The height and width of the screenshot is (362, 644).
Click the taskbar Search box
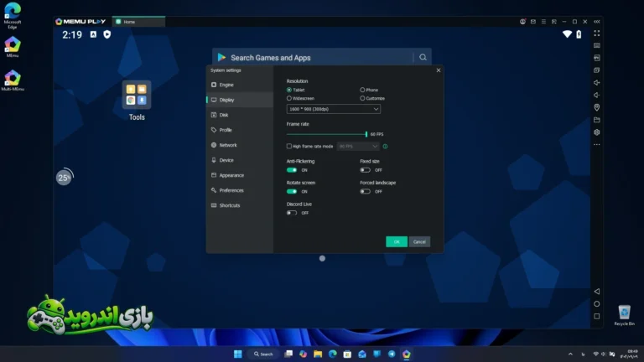coord(263,354)
